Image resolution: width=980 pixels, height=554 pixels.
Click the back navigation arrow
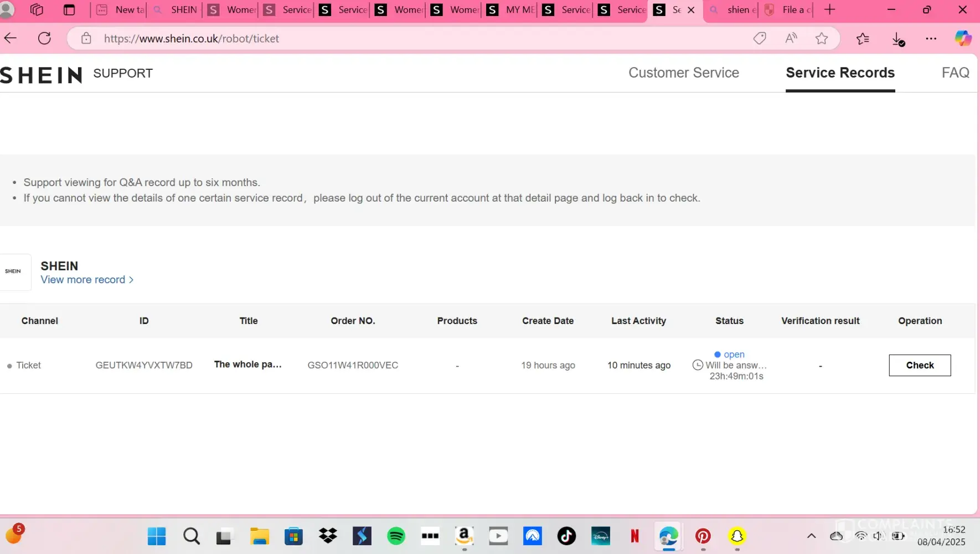coord(11,38)
